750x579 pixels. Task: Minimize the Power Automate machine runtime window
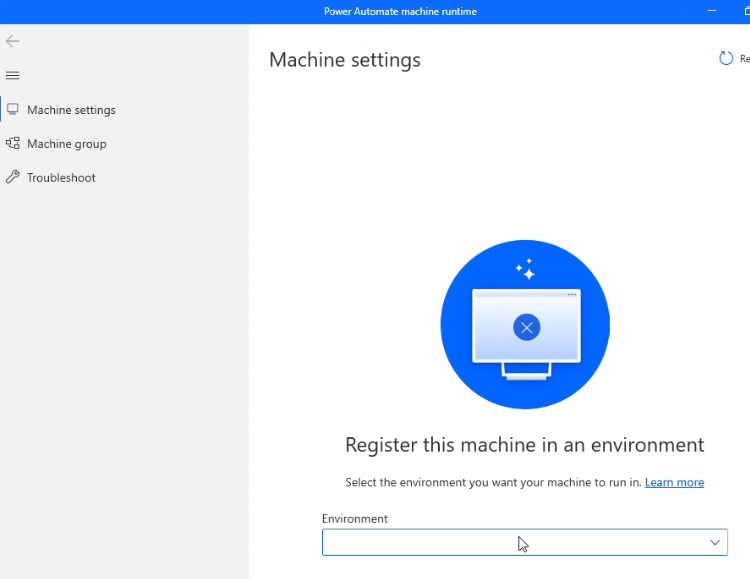712,11
